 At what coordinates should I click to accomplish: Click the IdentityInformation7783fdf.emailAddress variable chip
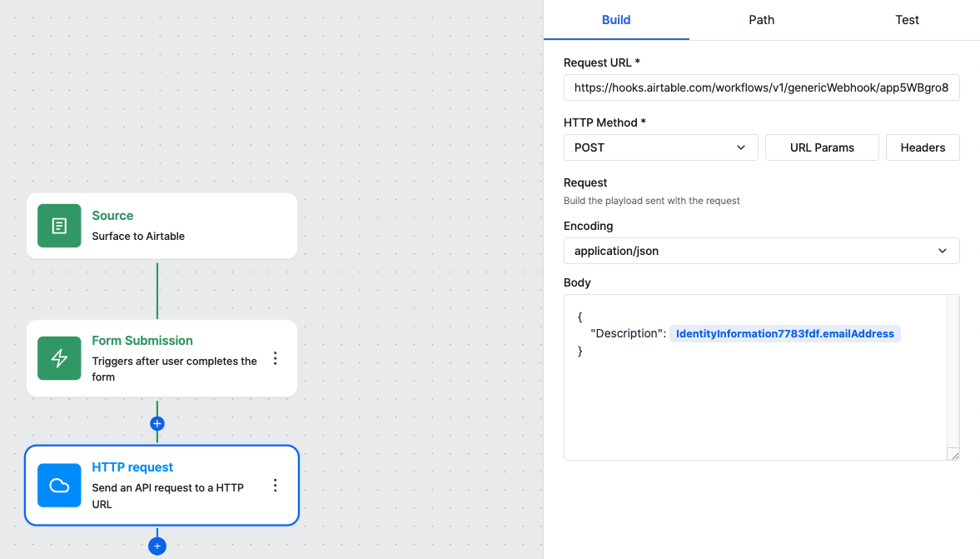click(x=785, y=334)
